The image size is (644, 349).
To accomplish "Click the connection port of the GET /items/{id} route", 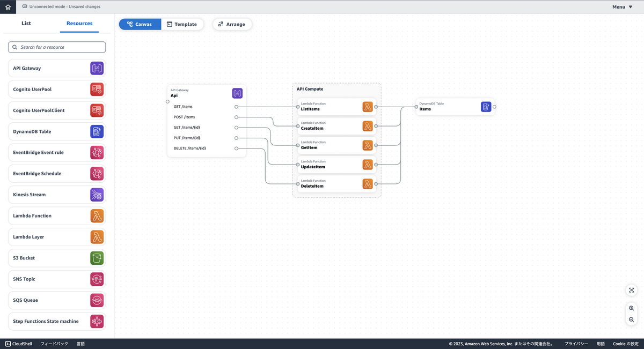I will point(237,128).
